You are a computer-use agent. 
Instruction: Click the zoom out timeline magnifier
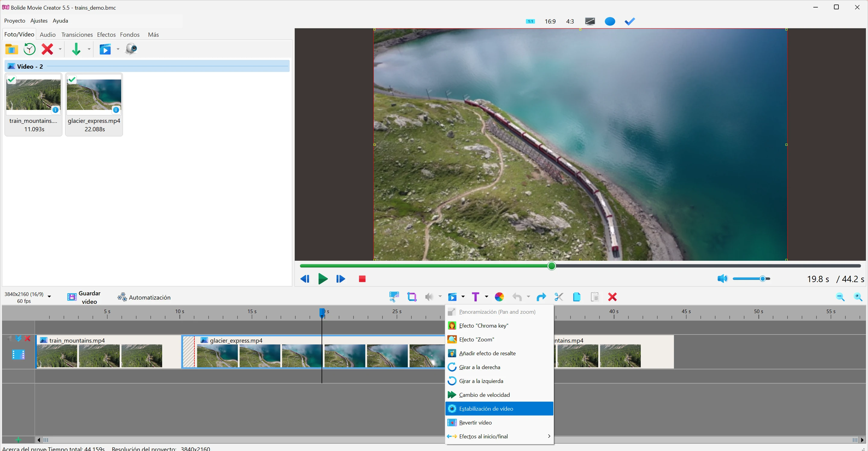pyautogui.click(x=840, y=297)
